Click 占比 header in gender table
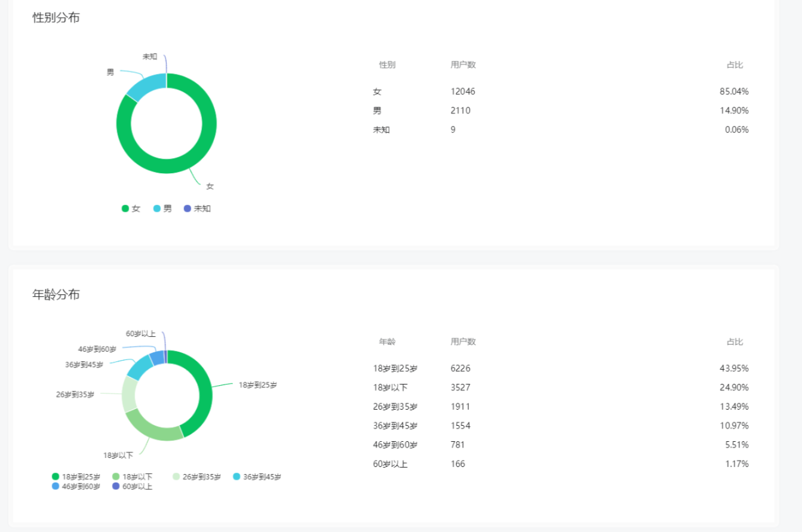This screenshot has height=532, width=802. (735, 64)
